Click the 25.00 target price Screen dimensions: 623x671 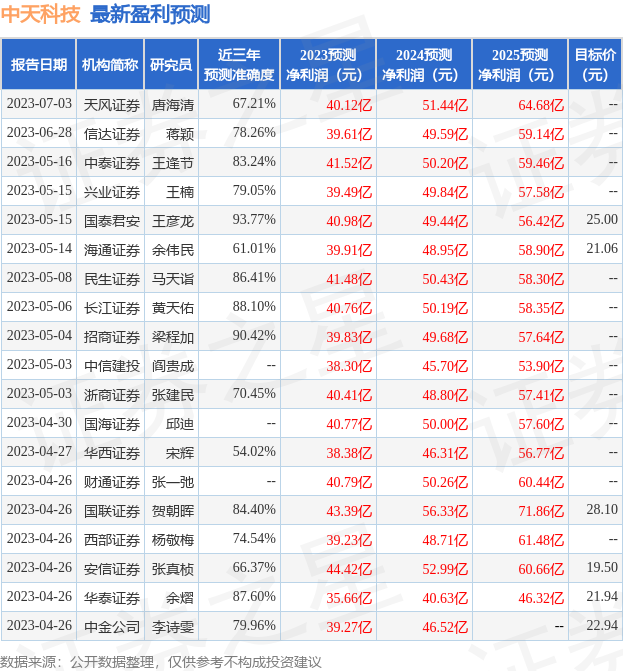coord(602,220)
